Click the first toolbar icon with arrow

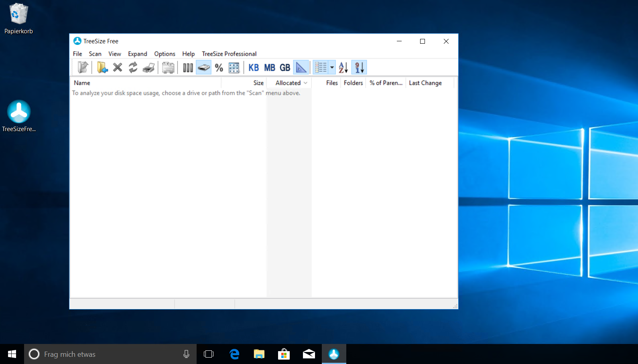coord(83,67)
